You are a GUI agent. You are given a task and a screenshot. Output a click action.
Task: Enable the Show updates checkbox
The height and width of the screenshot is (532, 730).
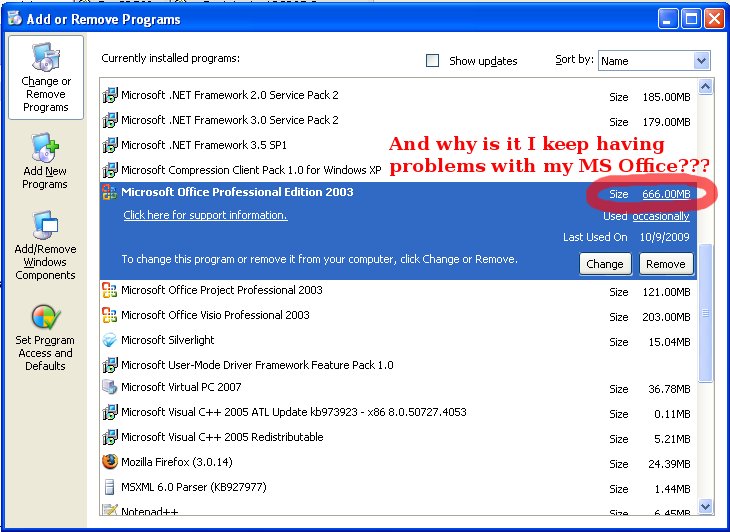pos(433,60)
